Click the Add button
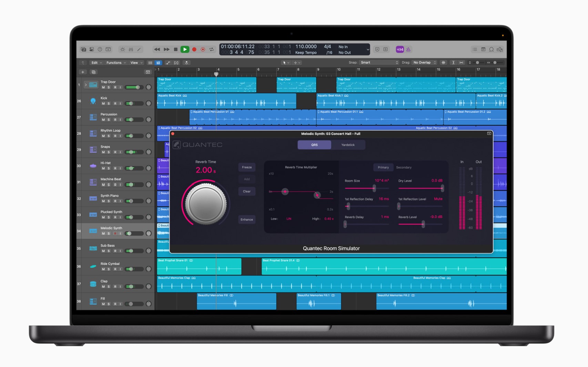 (247, 179)
